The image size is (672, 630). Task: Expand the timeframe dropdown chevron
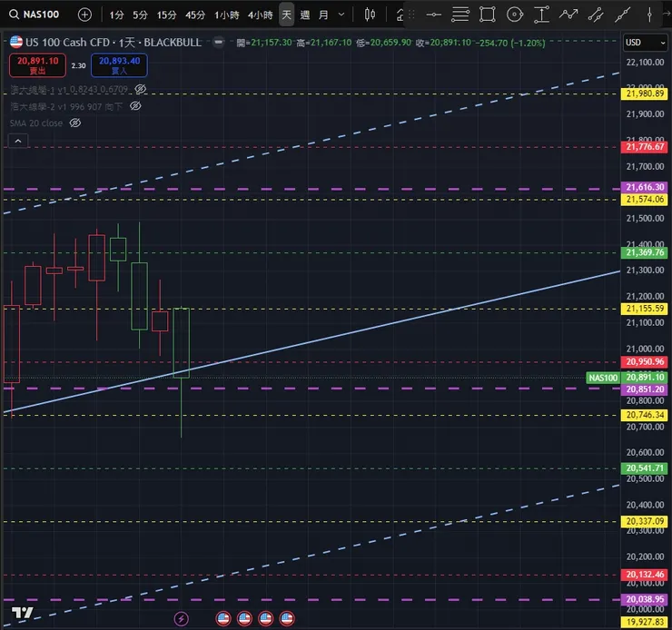(x=341, y=15)
